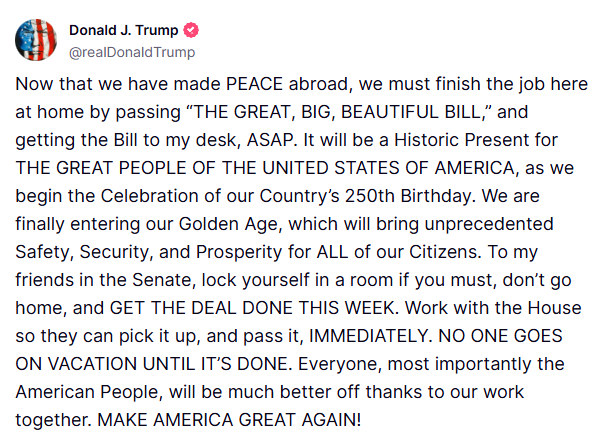Click the text "ON VACATION UNTIL IT'S DONE"
603x437 pixels.
coord(152,364)
